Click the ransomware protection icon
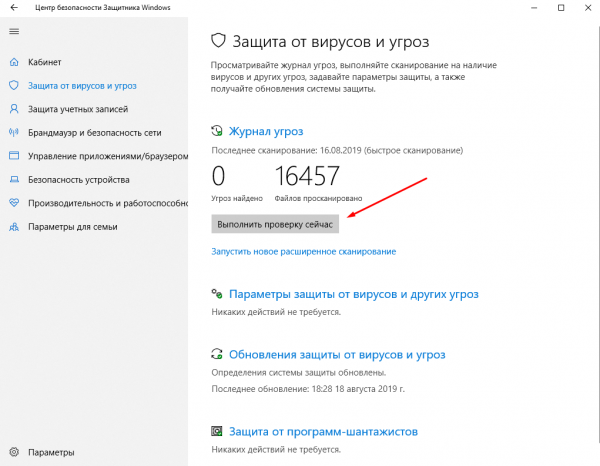Screen dimensions: 600x466 (217, 431)
